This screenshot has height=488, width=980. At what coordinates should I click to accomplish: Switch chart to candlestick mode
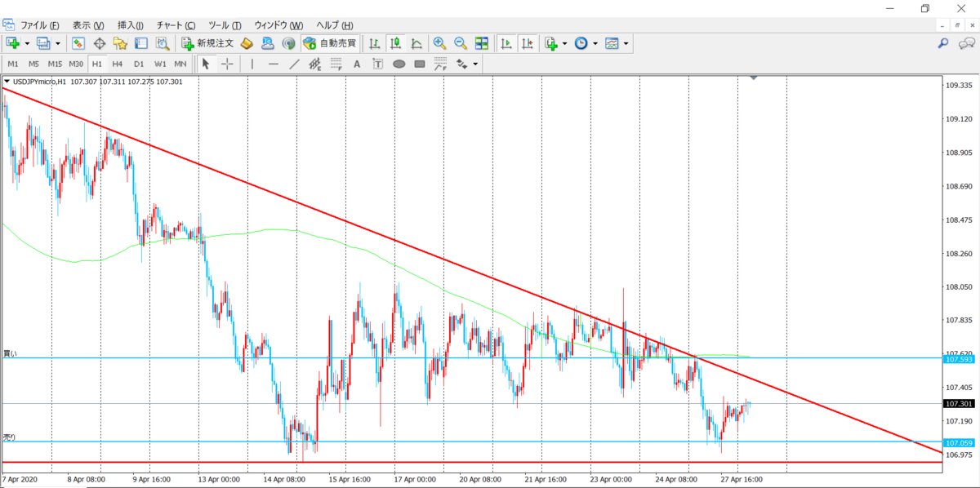tap(395, 43)
